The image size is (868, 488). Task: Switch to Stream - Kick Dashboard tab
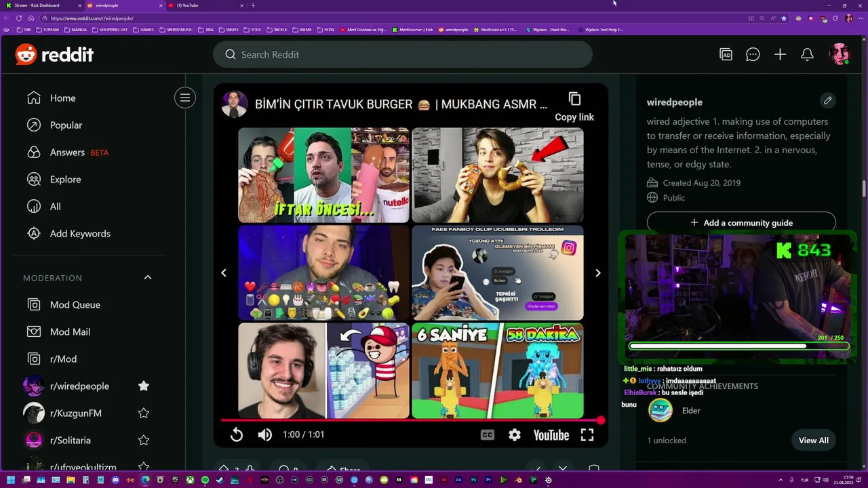(x=41, y=5)
